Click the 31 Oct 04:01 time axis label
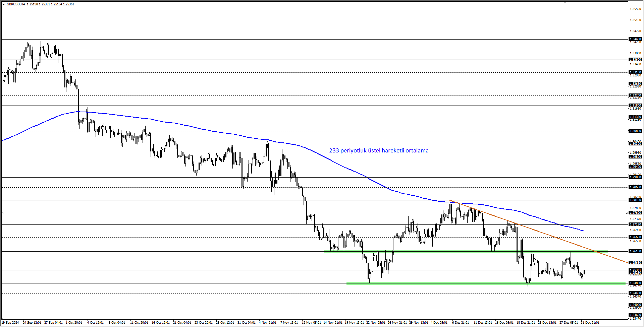This screenshot has width=644, height=327. click(247, 323)
